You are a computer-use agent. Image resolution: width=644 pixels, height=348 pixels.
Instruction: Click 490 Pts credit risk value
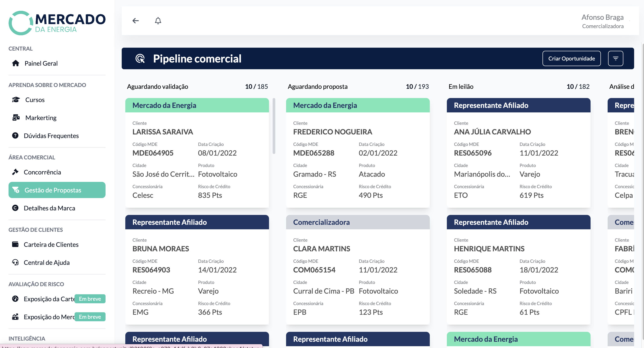click(x=371, y=195)
